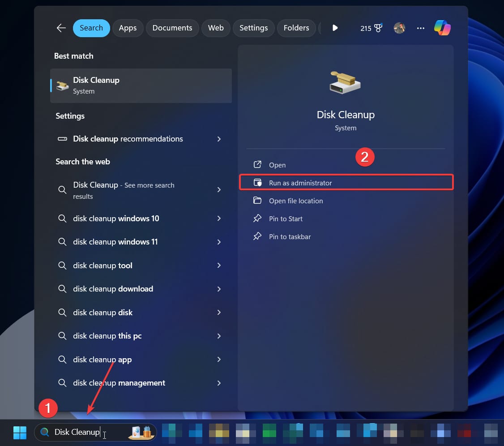
Task: Switch to the Apps filter tab
Action: coord(128,28)
